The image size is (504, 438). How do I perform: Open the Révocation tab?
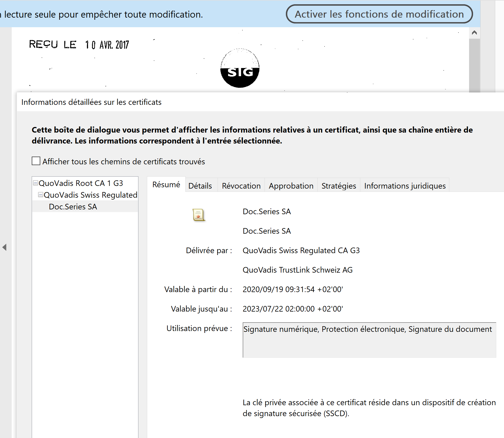click(241, 186)
